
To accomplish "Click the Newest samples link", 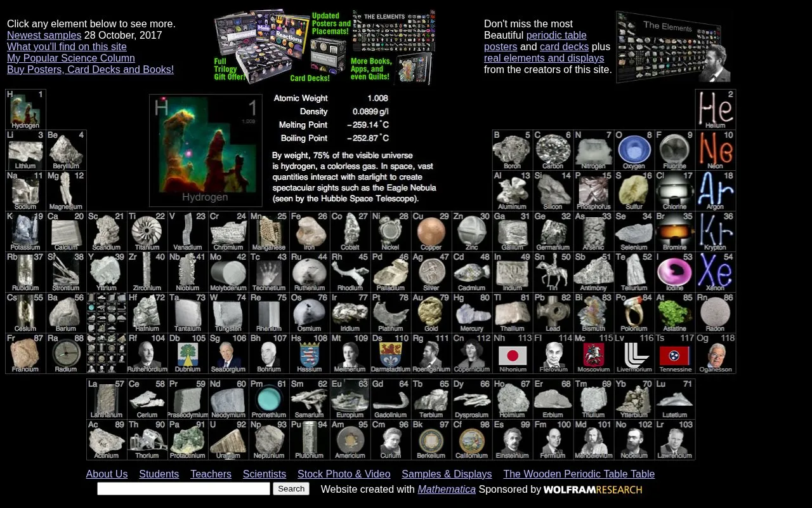I will 44,35.
